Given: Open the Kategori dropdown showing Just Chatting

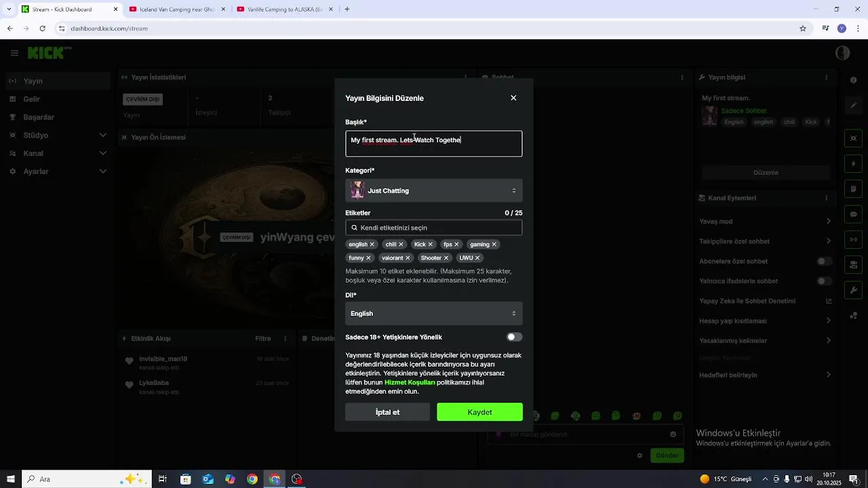Looking at the screenshot, I should pyautogui.click(x=434, y=190).
